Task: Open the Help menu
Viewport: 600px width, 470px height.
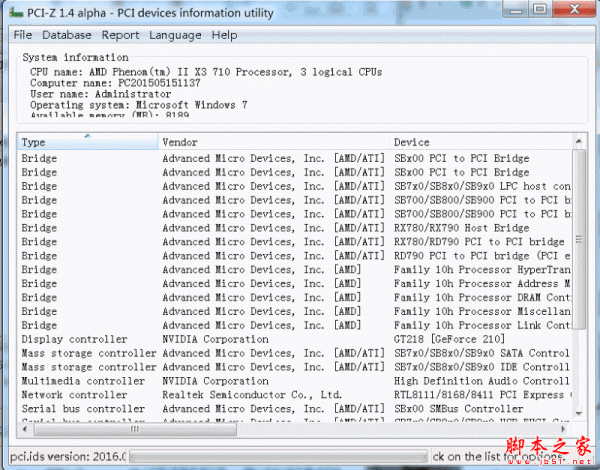Action: tap(224, 35)
